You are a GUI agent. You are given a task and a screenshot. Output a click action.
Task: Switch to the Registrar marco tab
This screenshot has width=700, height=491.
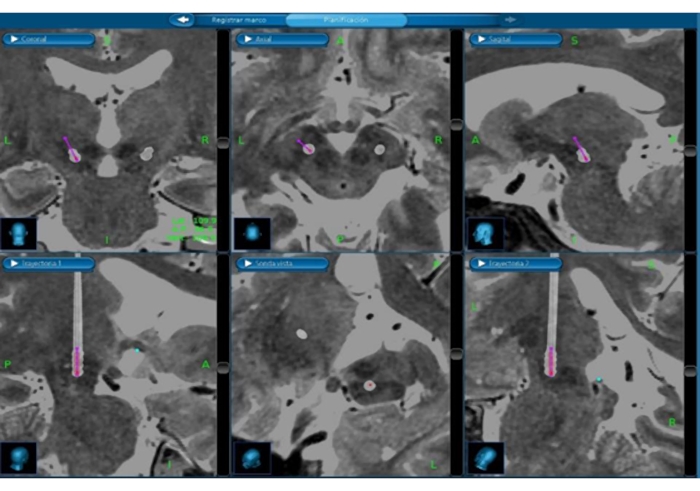(239, 20)
